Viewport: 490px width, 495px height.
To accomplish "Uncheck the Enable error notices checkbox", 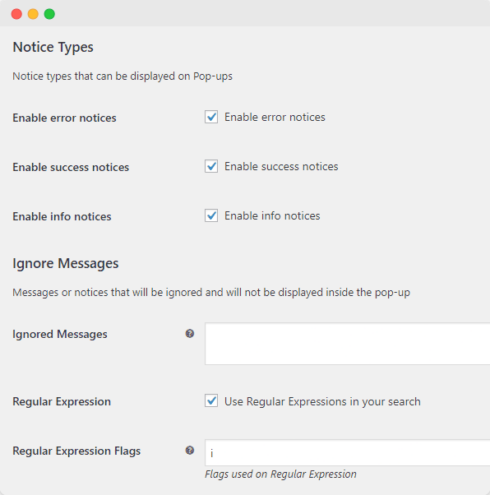I will [x=211, y=117].
